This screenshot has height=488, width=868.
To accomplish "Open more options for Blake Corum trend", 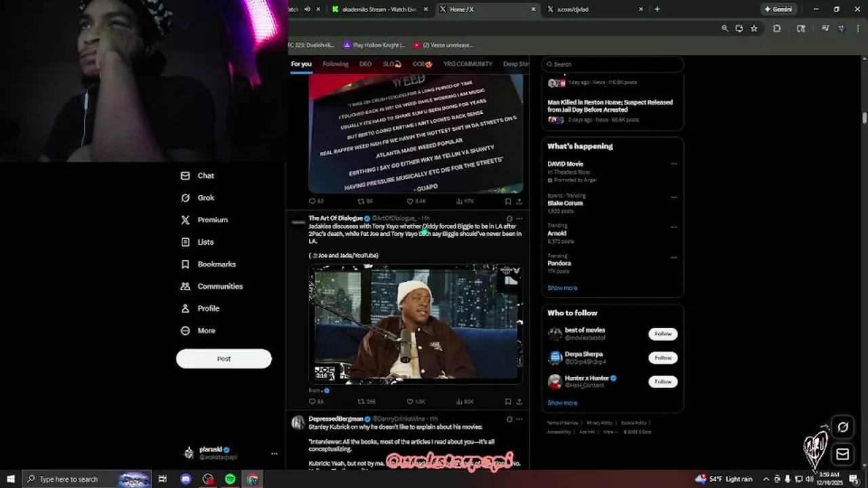I will [673, 197].
